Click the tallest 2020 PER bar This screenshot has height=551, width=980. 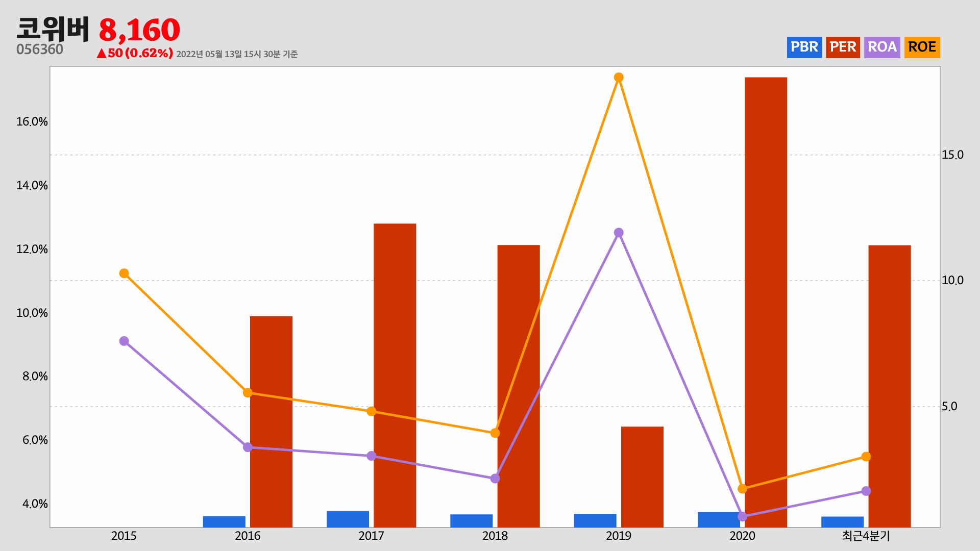(x=766, y=302)
